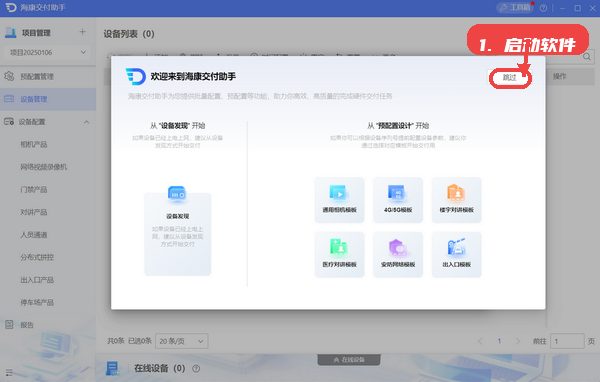Image resolution: width=600 pixels, height=382 pixels.
Task: Open the help icon in title bar
Action: 543,8
